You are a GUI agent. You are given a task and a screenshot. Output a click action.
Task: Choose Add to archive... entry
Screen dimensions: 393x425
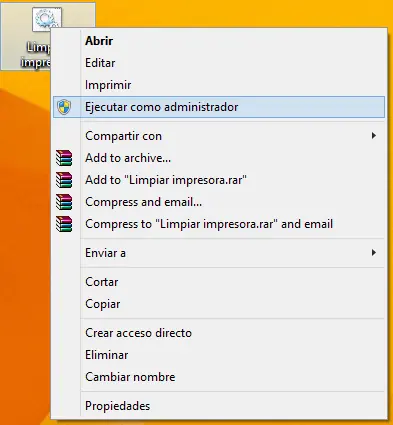tap(219, 158)
